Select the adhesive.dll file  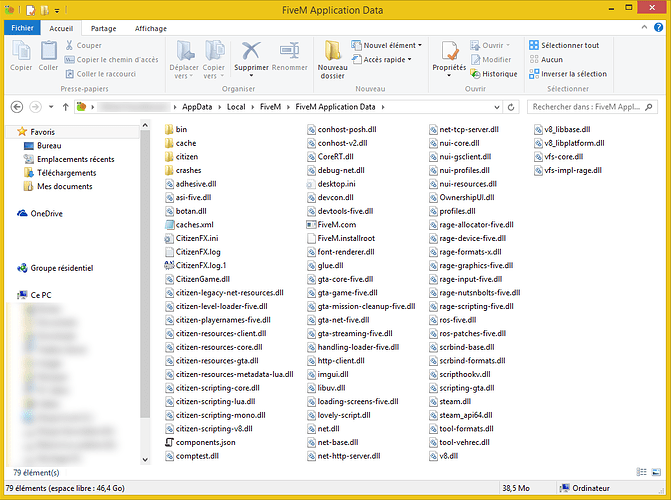click(191, 184)
